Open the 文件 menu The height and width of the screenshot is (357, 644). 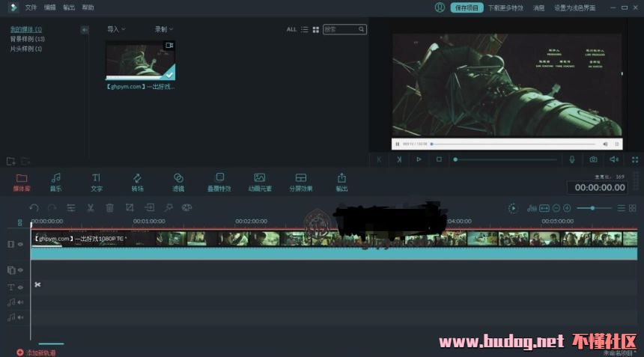pos(31,7)
